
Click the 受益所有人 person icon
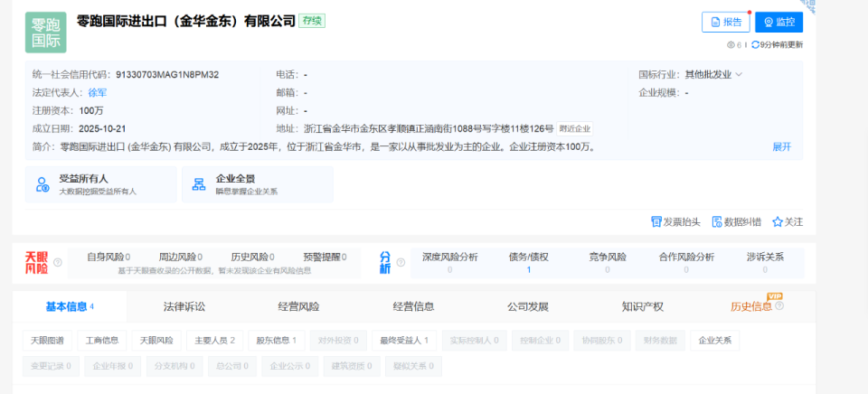[x=42, y=184]
